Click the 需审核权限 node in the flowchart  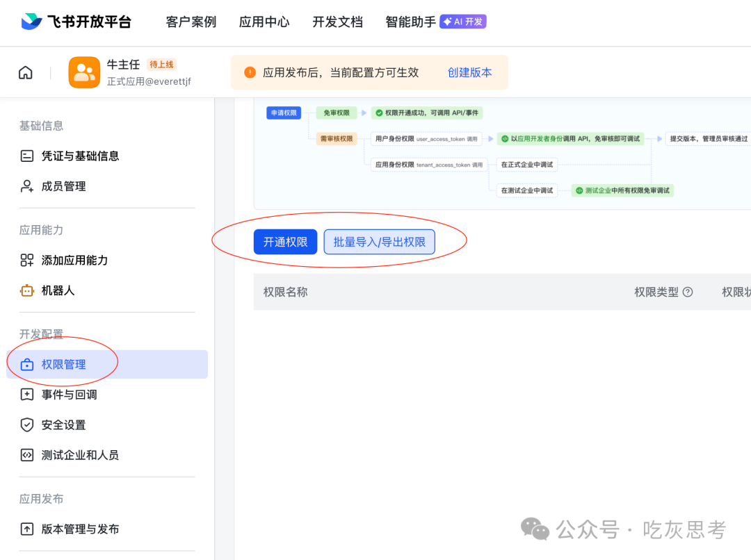(x=337, y=139)
